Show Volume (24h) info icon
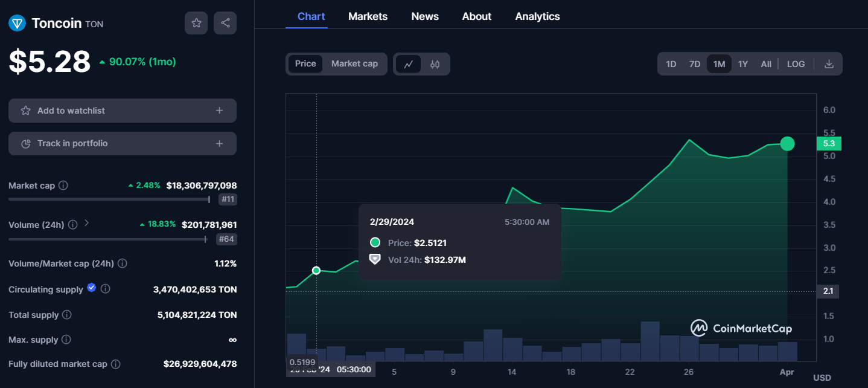 [x=72, y=225]
